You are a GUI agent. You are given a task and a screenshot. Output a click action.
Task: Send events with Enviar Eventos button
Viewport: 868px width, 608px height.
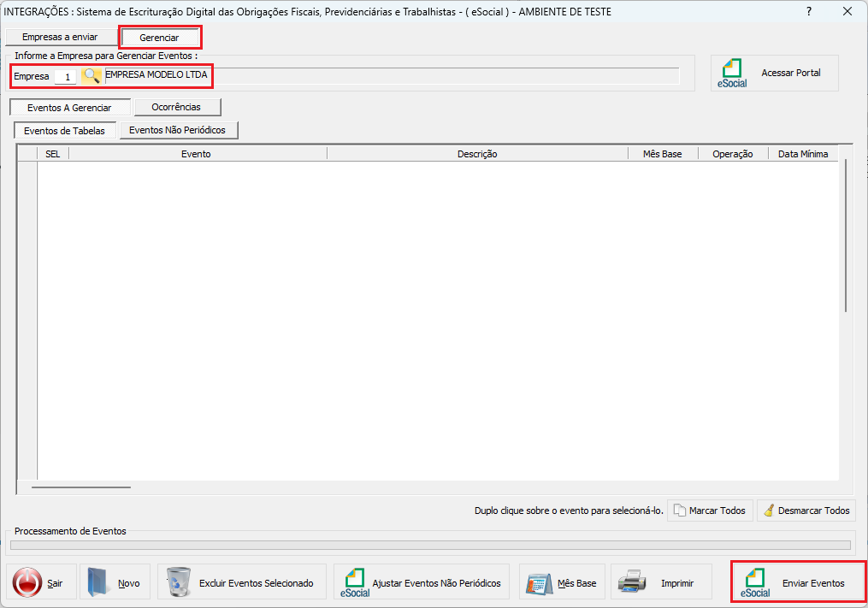point(798,582)
